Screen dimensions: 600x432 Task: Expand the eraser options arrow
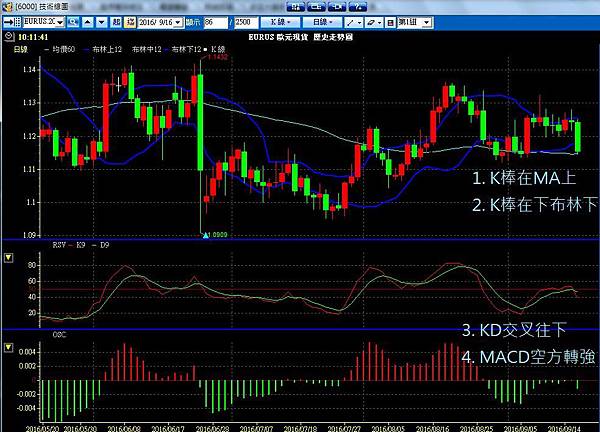coord(379,23)
